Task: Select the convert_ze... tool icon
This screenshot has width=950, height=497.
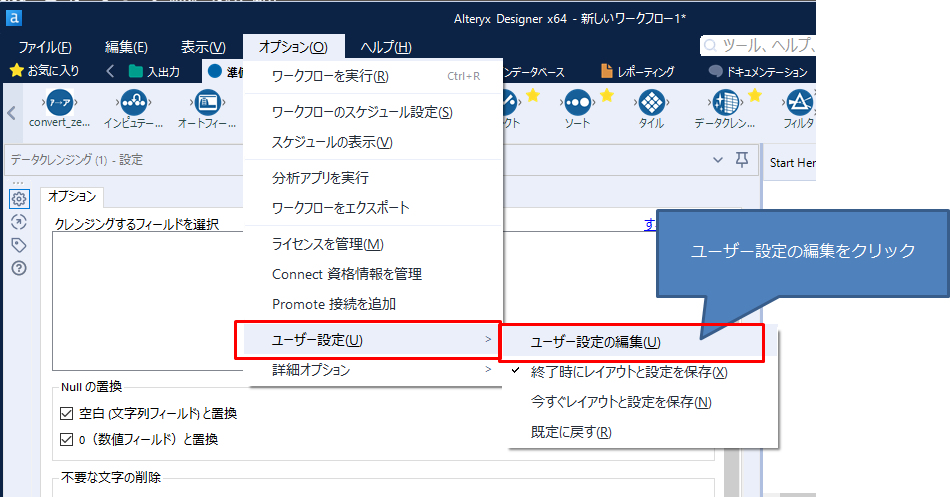Action: pyautogui.click(x=59, y=103)
